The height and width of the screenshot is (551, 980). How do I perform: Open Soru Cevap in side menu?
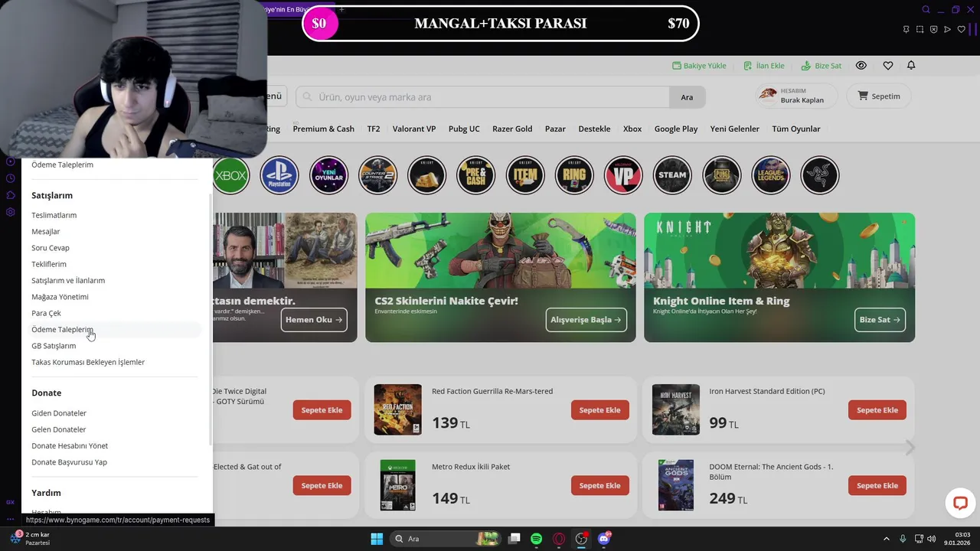tap(51, 248)
